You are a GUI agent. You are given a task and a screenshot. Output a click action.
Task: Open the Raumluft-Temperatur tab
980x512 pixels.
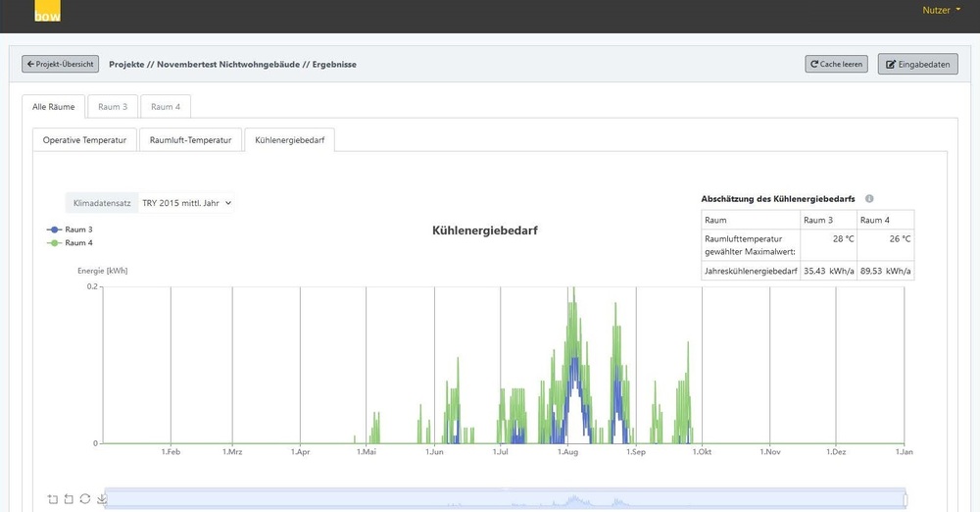(x=190, y=140)
